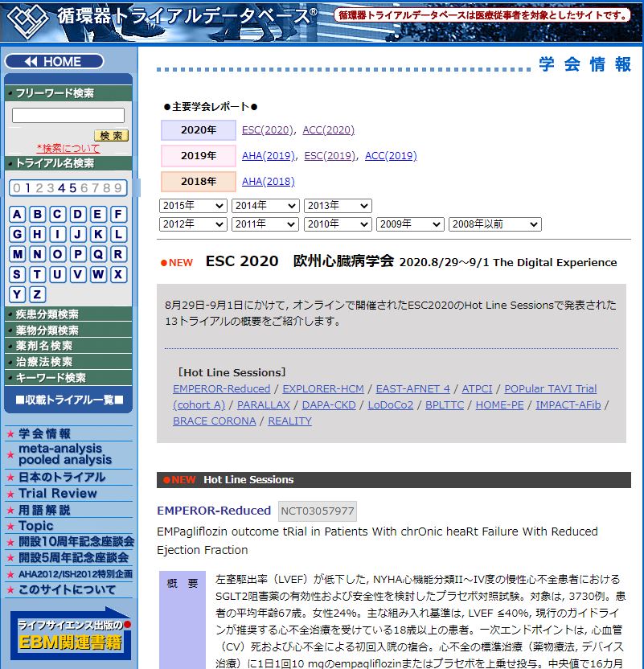Click the 検索 search button
The height and width of the screenshot is (669, 644).
pos(111,136)
